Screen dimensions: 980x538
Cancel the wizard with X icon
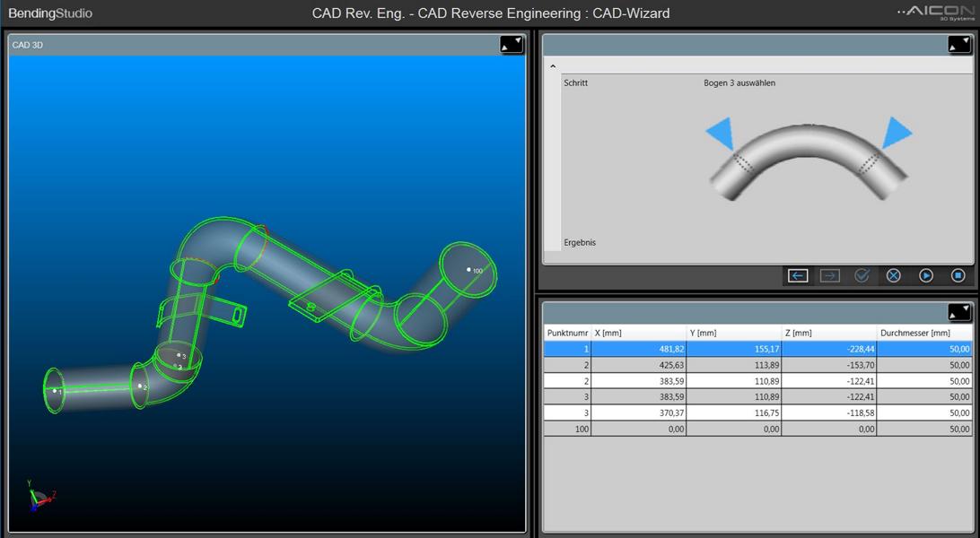coord(894,275)
